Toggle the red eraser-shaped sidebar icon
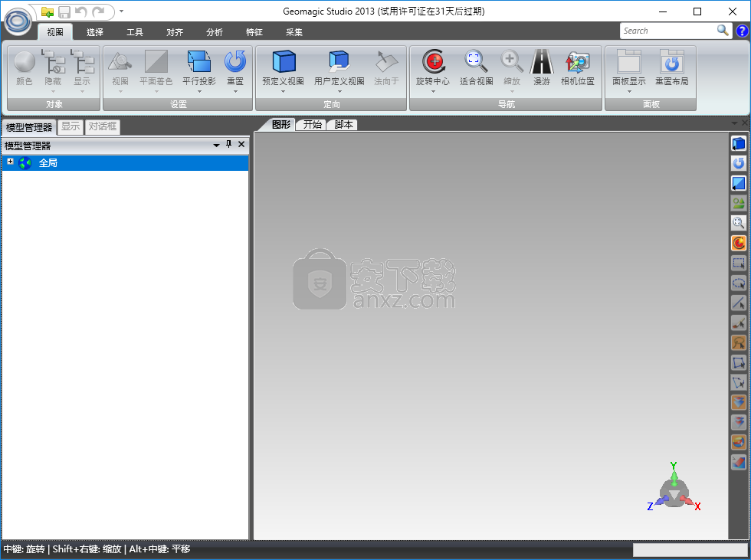This screenshot has height=560, width=751. coord(739,463)
